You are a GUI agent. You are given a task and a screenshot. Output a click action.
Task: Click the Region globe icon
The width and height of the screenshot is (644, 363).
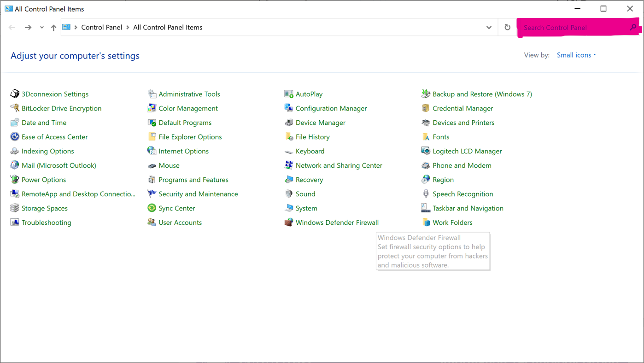coord(426,180)
